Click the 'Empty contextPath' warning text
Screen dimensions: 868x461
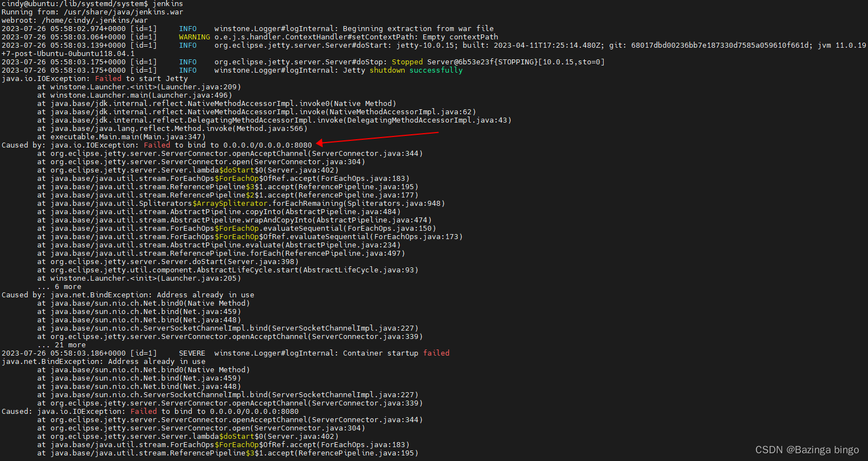tap(461, 37)
